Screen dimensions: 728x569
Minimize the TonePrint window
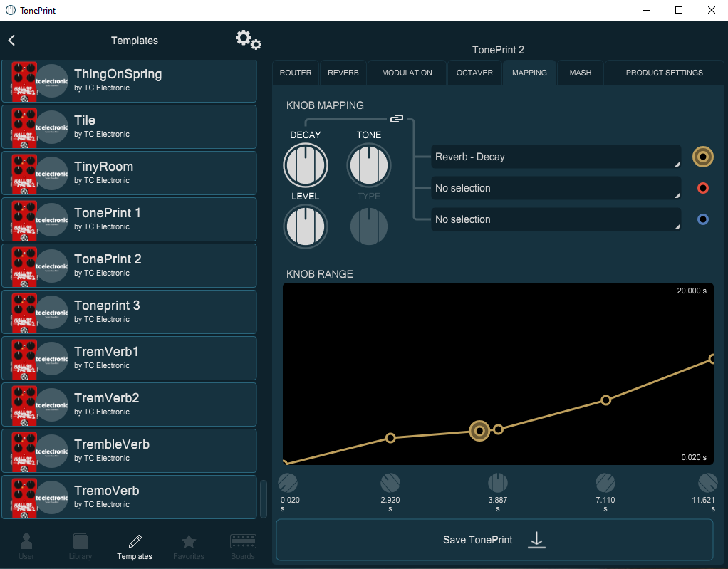click(x=647, y=10)
